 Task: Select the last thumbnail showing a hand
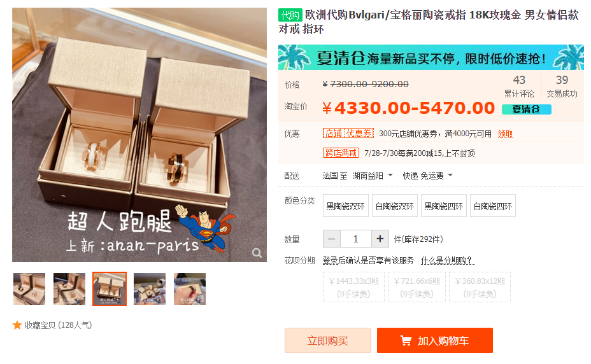coord(190,289)
